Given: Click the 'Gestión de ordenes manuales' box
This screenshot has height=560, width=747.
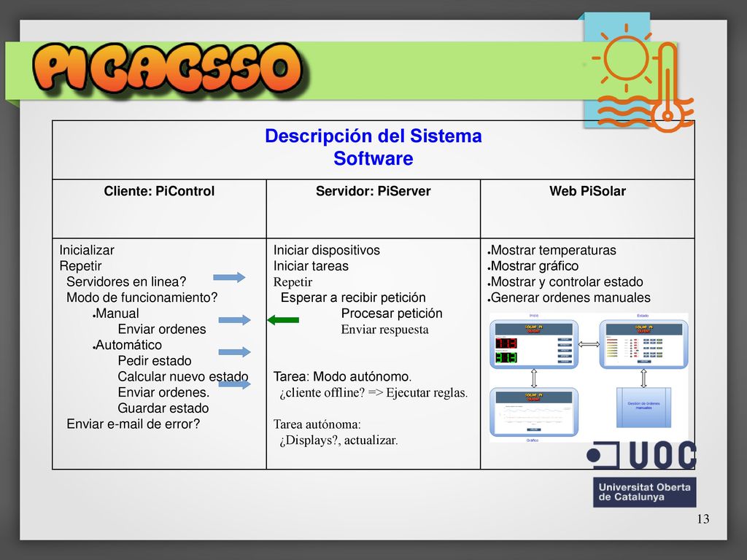Looking at the screenshot, I should (x=643, y=407).
